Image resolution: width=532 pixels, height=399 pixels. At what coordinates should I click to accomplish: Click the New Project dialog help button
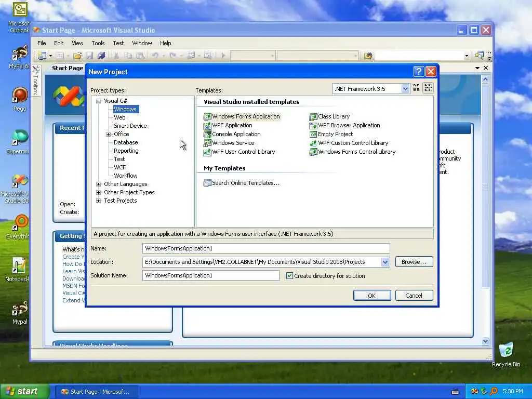point(419,72)
